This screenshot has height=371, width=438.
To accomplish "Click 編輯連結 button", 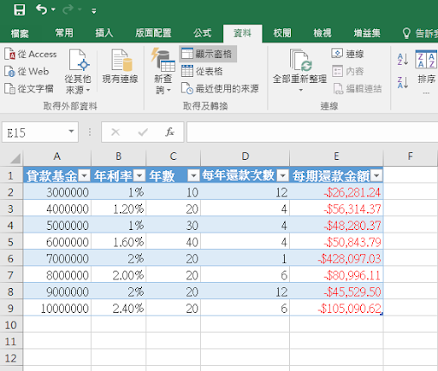I will pos(357,89).
